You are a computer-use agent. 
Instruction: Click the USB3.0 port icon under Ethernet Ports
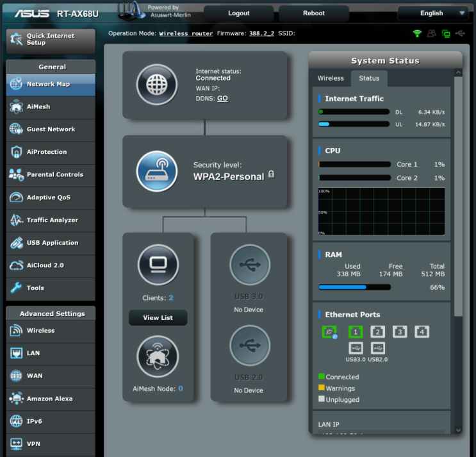(x=356, y=348)
